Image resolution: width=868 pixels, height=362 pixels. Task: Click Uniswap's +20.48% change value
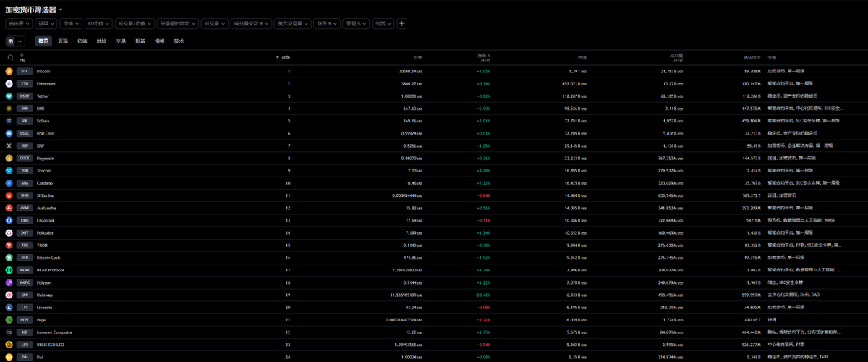coord(482,295)
